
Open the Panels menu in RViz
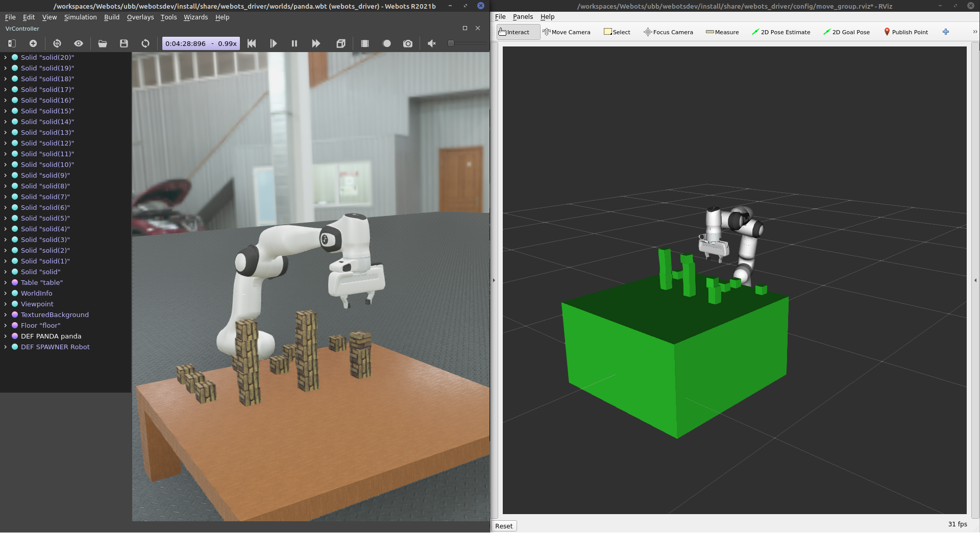click(x=523, y=17)
